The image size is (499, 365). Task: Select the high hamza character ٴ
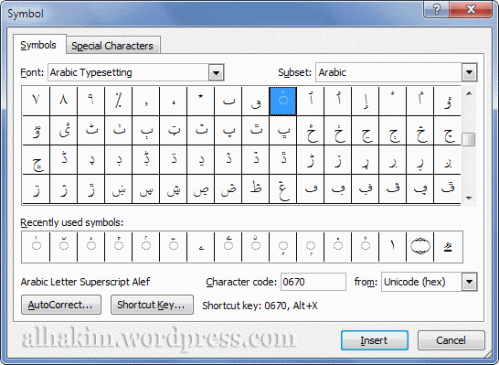tap(393, 101)
